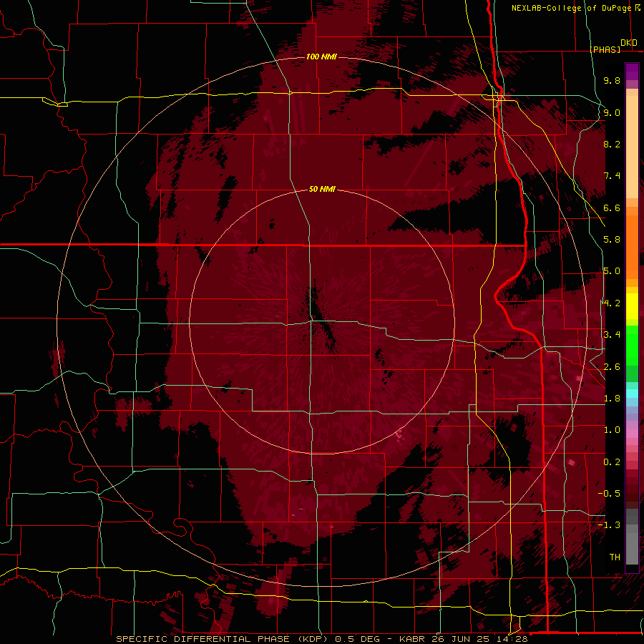
Task: Pick the cyan segment of the color bar
Action: (632, 394)
